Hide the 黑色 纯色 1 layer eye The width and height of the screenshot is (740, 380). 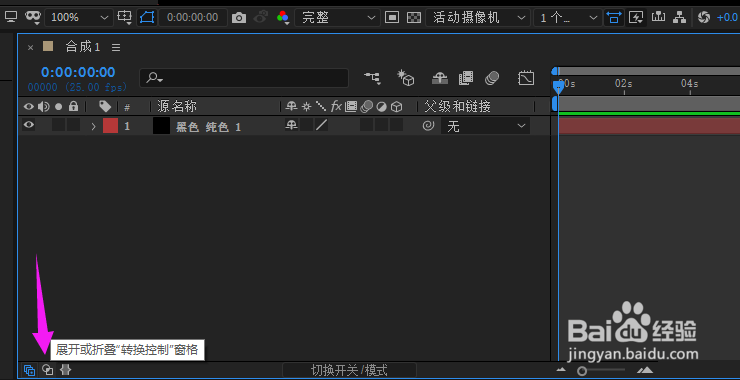click(x=29, y=125)
